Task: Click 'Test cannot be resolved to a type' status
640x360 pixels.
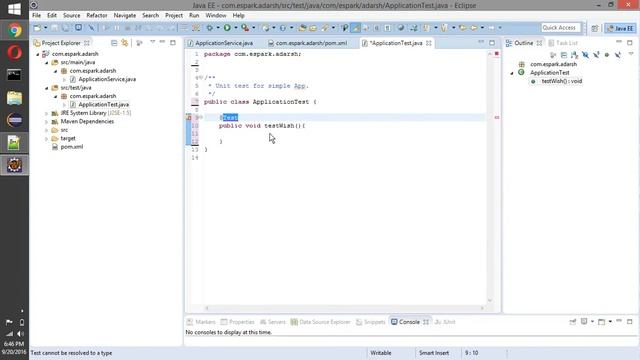Action: (71, 353)
